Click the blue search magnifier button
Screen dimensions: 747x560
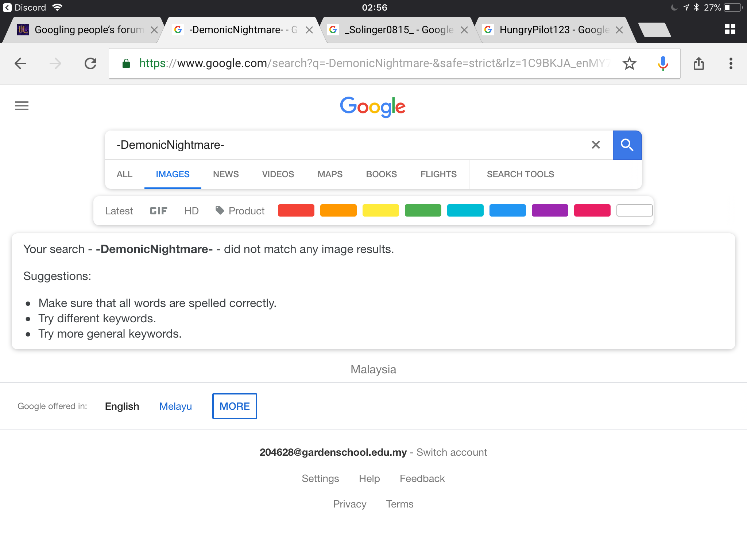(627, 145)
